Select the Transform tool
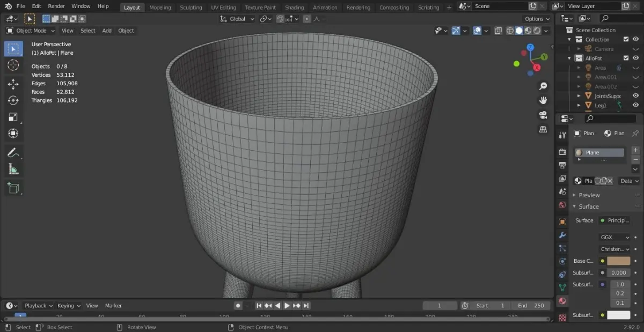 click(x=14, y=134)
